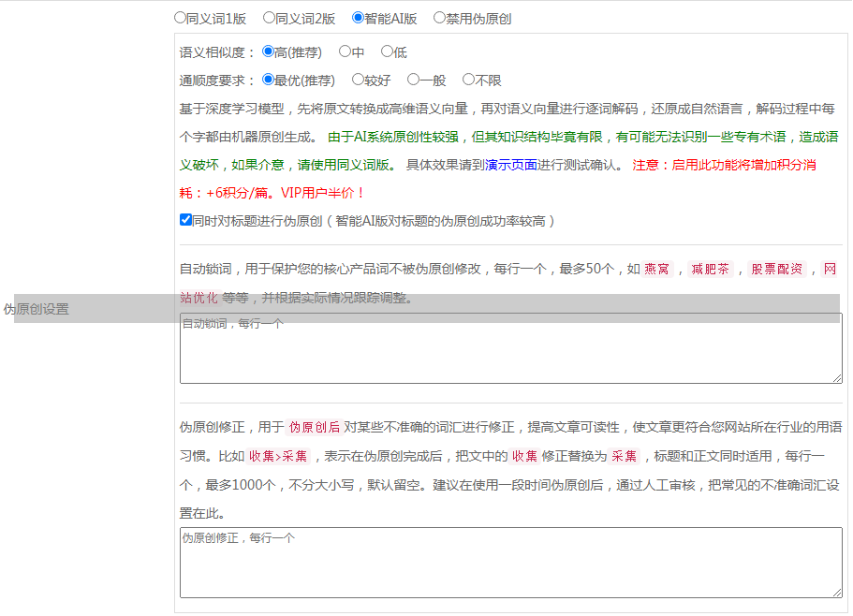The image size is (853, 616).
Task: Open the 演示页面 link
Action: [x=510, y=166]
